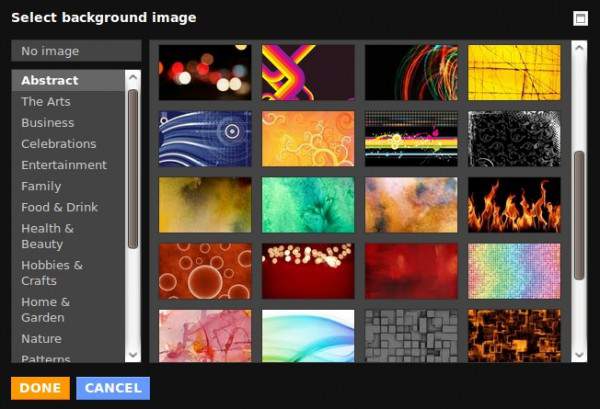The width and height of the screenshot is (600, 409).
Task: Choose the neon light trails thumbnail
Action: [x=411, y=72]
